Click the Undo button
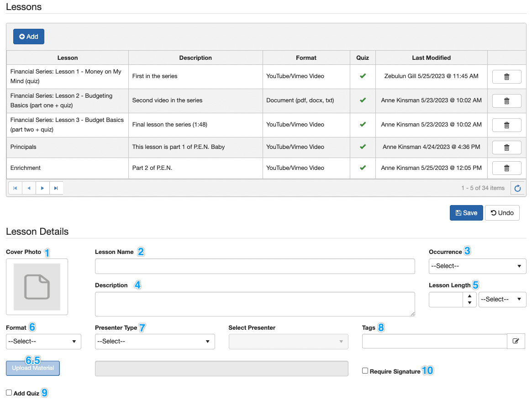This screenshot has width=532, height=406. (x=502, y=213)
